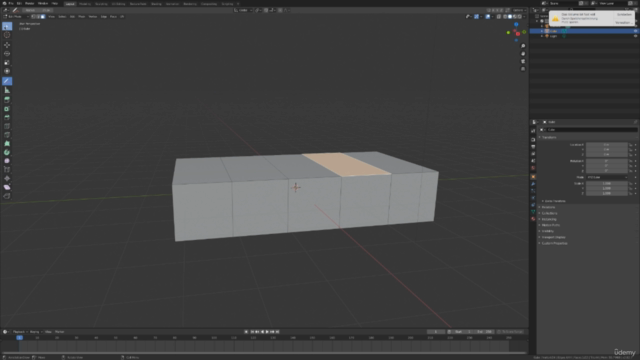The width and height of the screenshot is (640, 360).
Task: Select the Scale tool
Action: pos(7,62)
